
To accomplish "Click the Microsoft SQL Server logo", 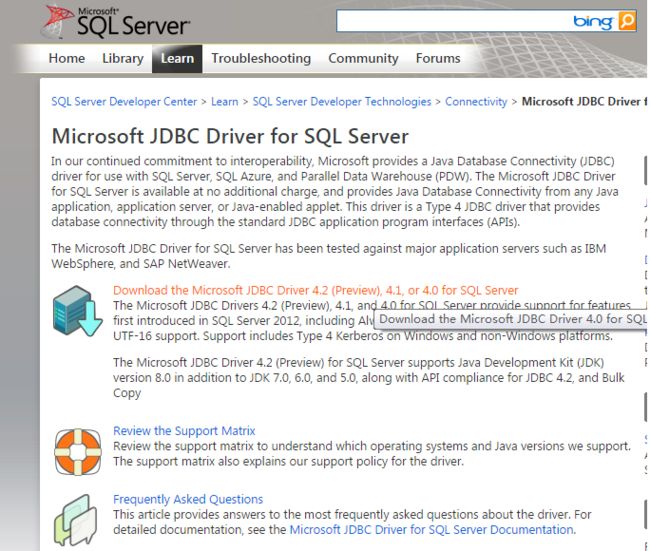I will tap(116, 22).
